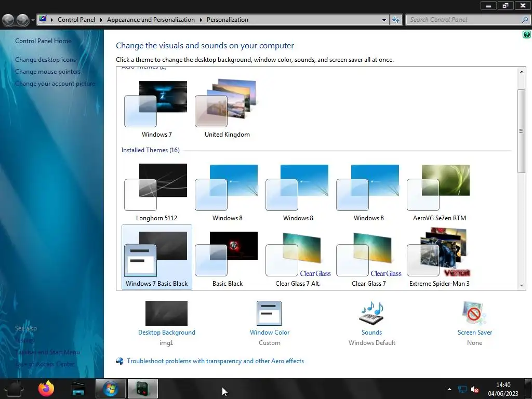The image size is (532, 399).
Task: Open the Screen Saver icon
Action: point(474,313)
